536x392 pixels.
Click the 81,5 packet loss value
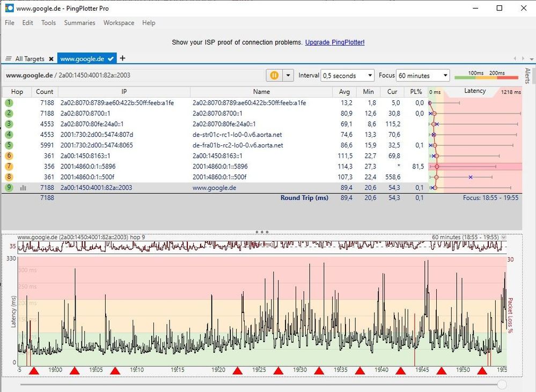[418, 166]
